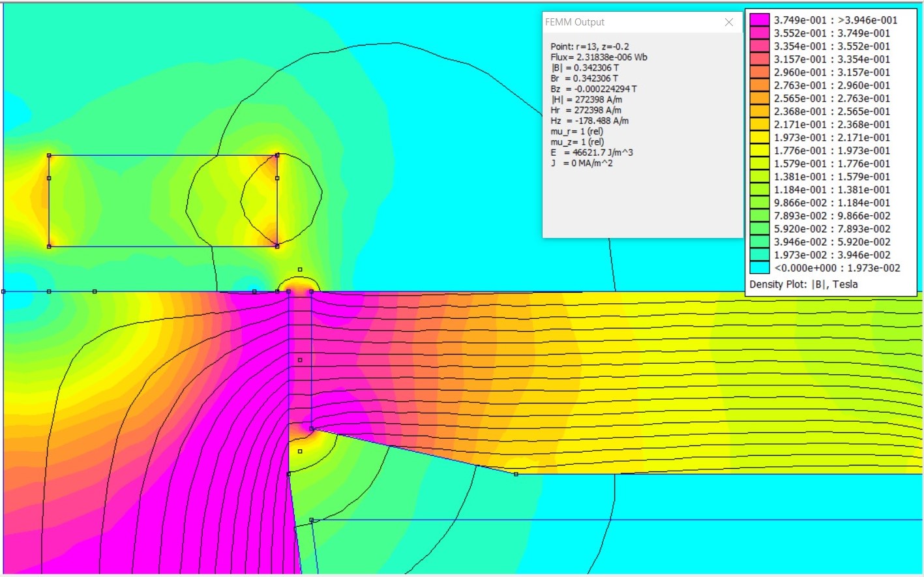Click the legend label 7.893e-002 : 9.866e-002

pos(832,216)
